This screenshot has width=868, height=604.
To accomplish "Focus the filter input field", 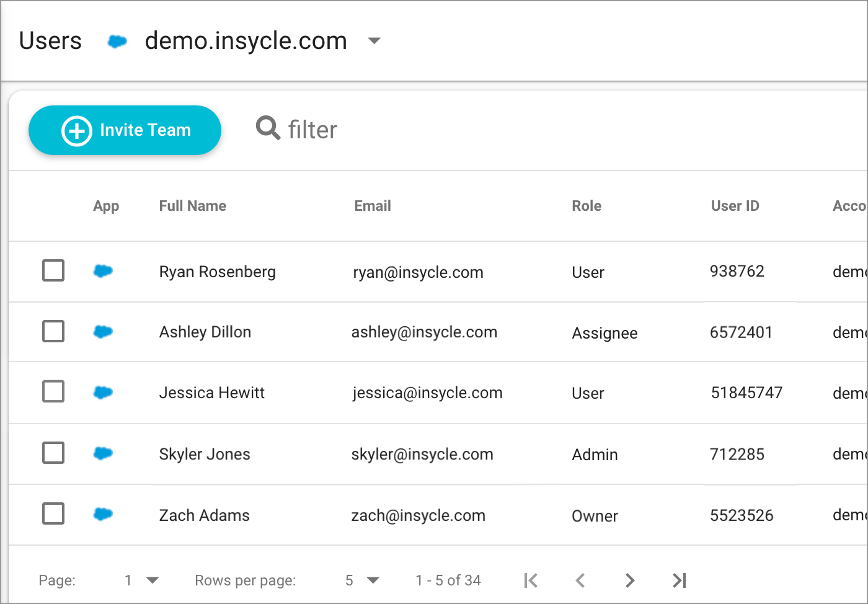I will [x=312, y=130].
